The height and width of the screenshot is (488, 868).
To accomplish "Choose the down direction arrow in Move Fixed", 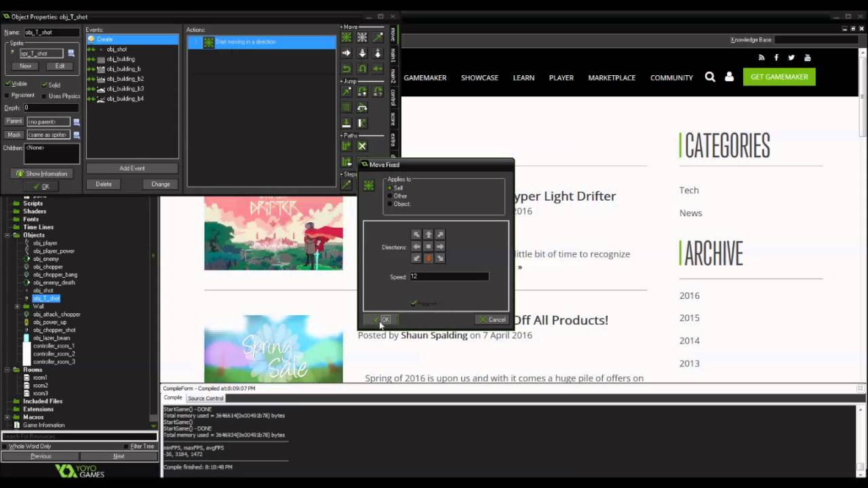I will pyautogui.click(x=428, y=258).
